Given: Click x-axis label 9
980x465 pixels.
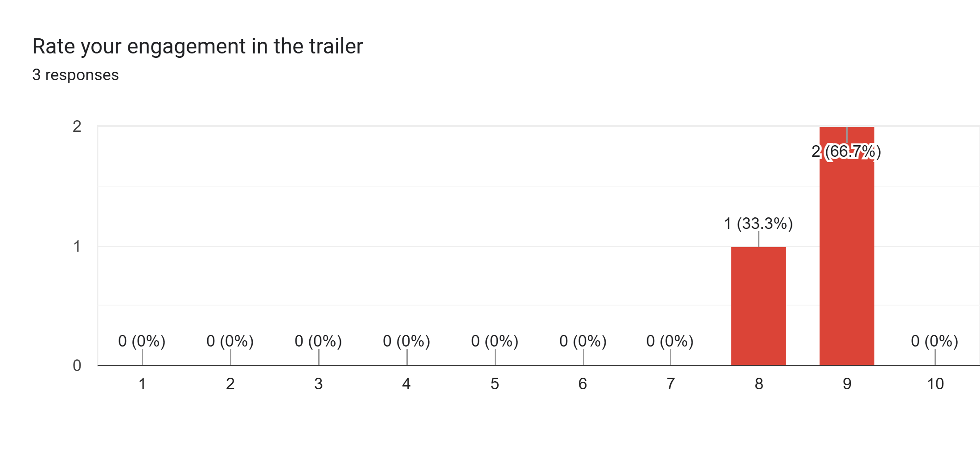Looking at the screenshot, I should 847,383.
